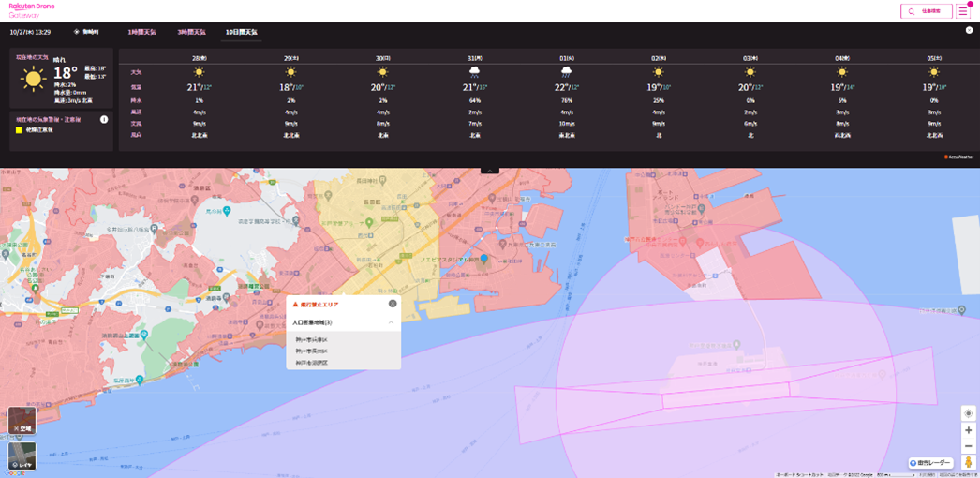The width and height of the screenshot is (980, 478).
Task: Click the 05th day column header
Action: coord(934,57)
